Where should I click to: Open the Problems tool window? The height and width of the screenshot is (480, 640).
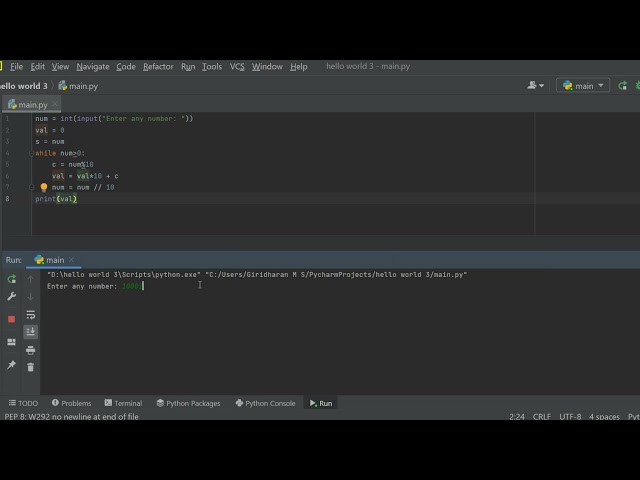pos(71,403)
